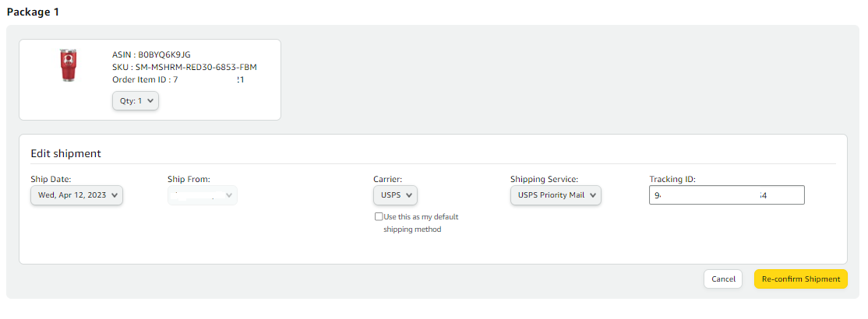Click the Re-confirm Shipment button
Image resolution: width=868 pixels, height=319 pixels.
coord(800,279)
